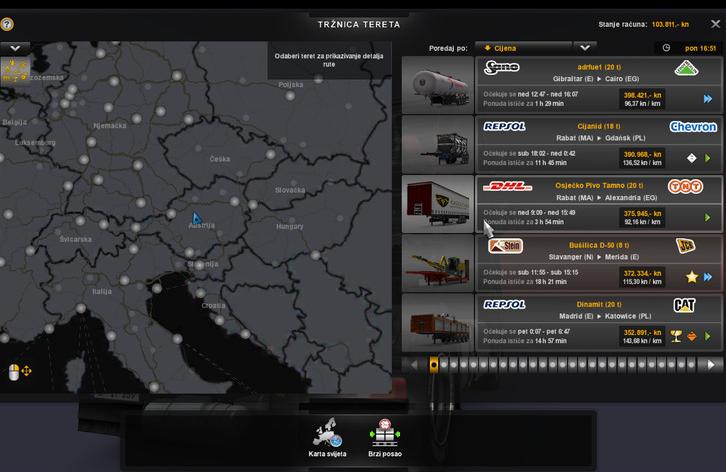
Task: Collapse the map legend chevron
Action: click(15, 48)
